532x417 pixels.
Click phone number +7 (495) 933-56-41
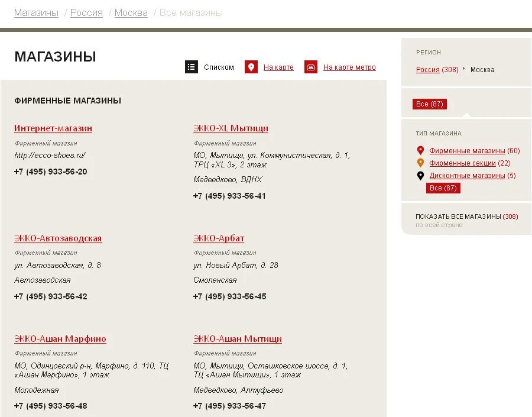(229, 196)
